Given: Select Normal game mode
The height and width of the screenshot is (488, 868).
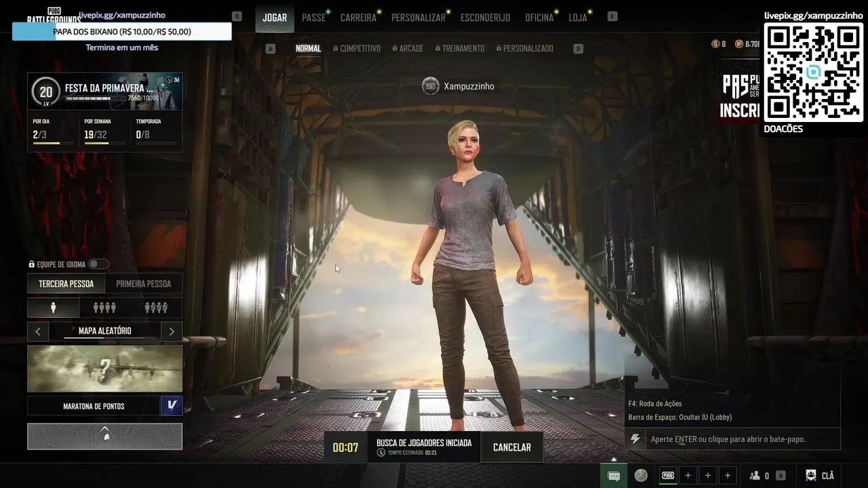Looking at the screenshot, I should coord(308,49).
